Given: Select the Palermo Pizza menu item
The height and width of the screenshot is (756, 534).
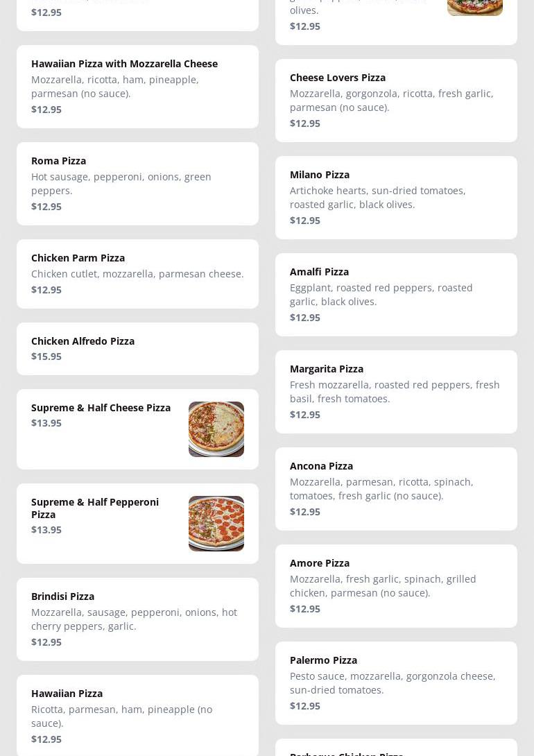Looking at the screenshot, I should coord(396,682).
